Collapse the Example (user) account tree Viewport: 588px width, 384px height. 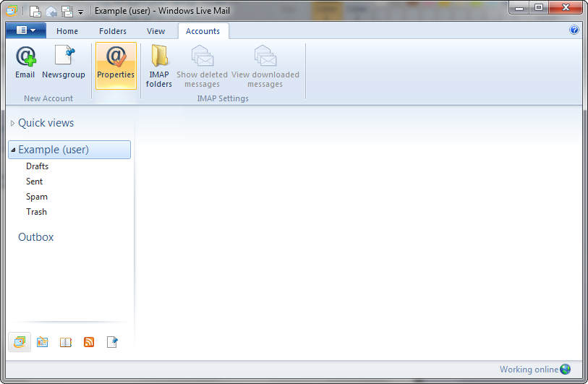click(x=13, y=150)
